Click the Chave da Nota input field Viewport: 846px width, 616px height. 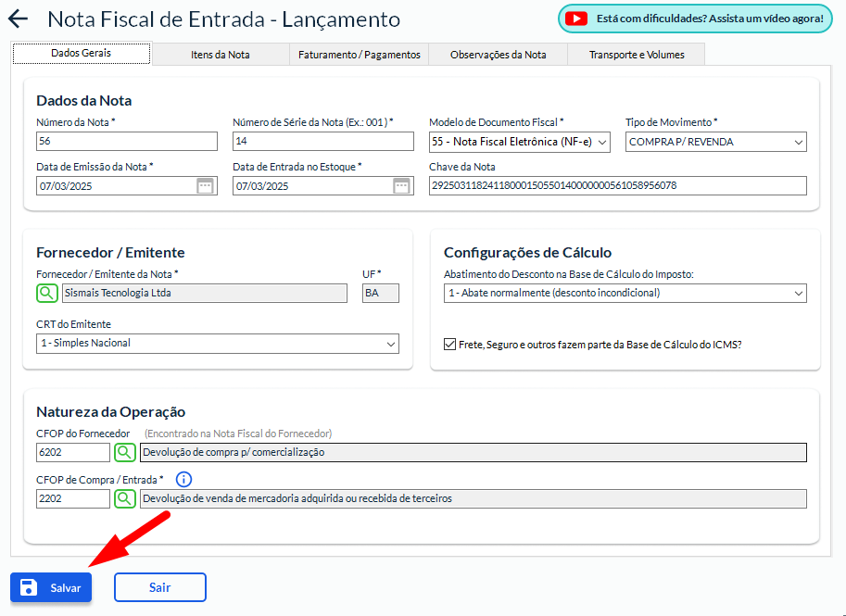pos(617,186)
